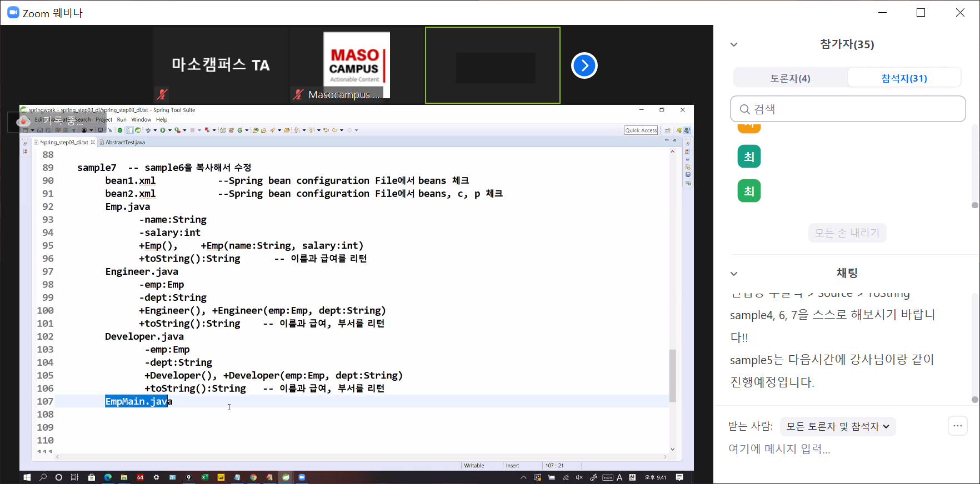Open Chrome from the taskbar
980x484 pixels.
[x=253, y=477]
